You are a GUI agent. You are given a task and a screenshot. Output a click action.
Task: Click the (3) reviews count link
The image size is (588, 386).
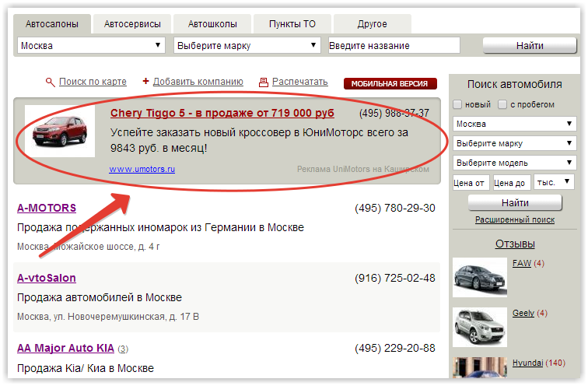123,349
